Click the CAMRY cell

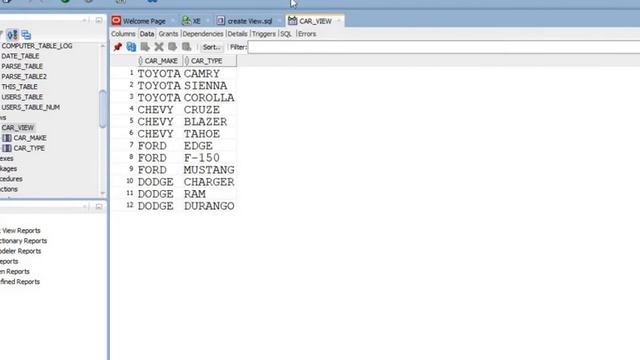[x=209, y=73]
